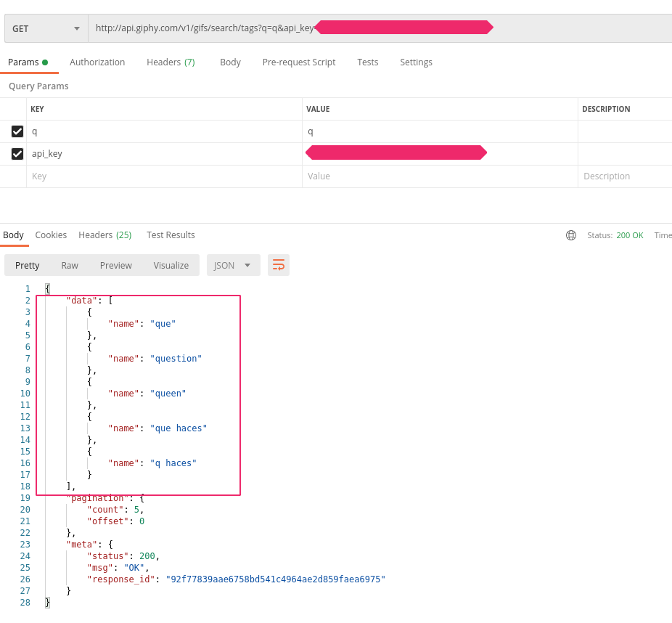Click line number 28 in gutter

tap(25, 603)
